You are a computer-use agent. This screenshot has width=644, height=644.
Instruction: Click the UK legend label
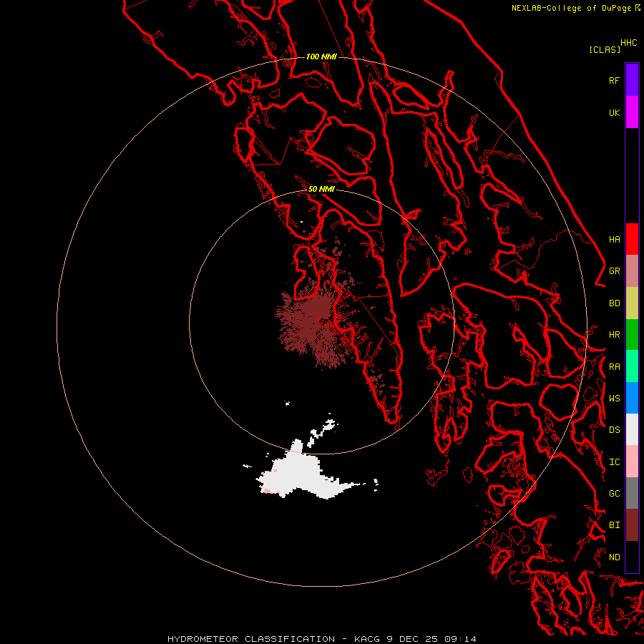tap(614, 112)
